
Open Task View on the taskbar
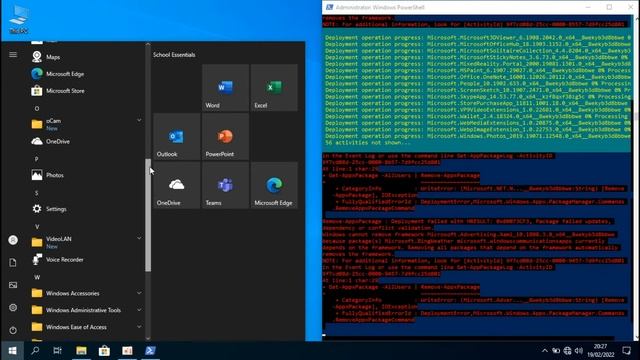(x=58, y=351)
